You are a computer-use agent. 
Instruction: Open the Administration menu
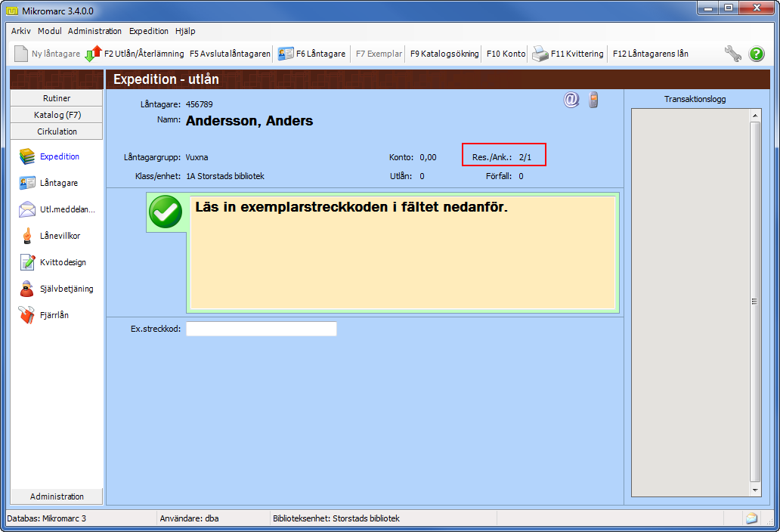tap(94, 31)
